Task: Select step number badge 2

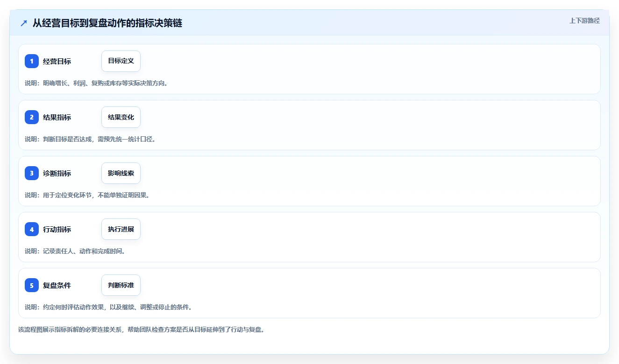Action: tap(32, 117)
